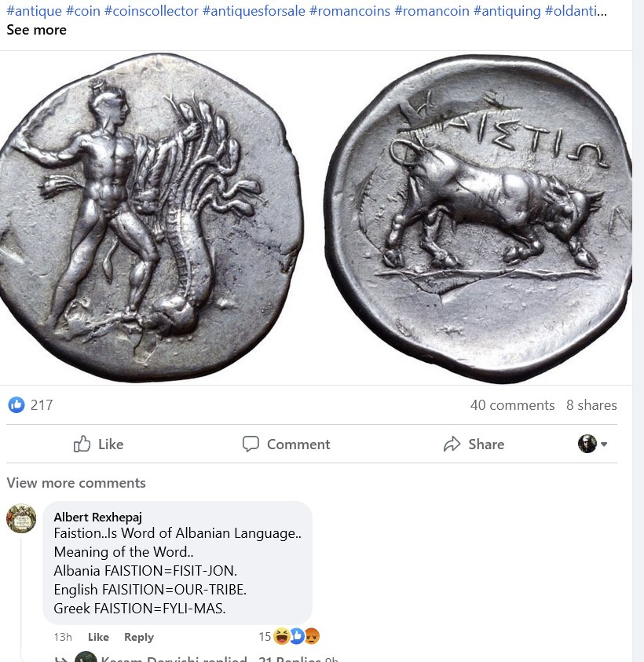Open the #coinscollector hashtag
Image resolution: width=644 pixels, height=662 pixels.
151,10
